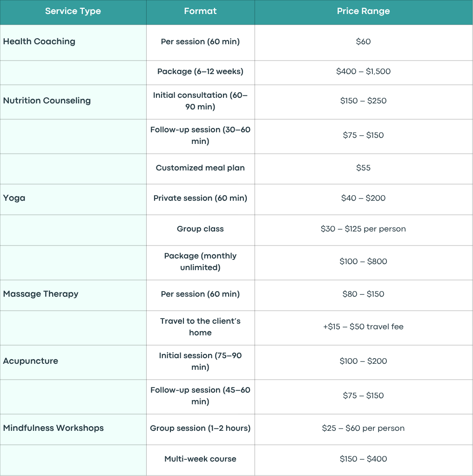Screen dimensions: 473x476
Task: Click the Group class format cell
Action: point(200,230)
